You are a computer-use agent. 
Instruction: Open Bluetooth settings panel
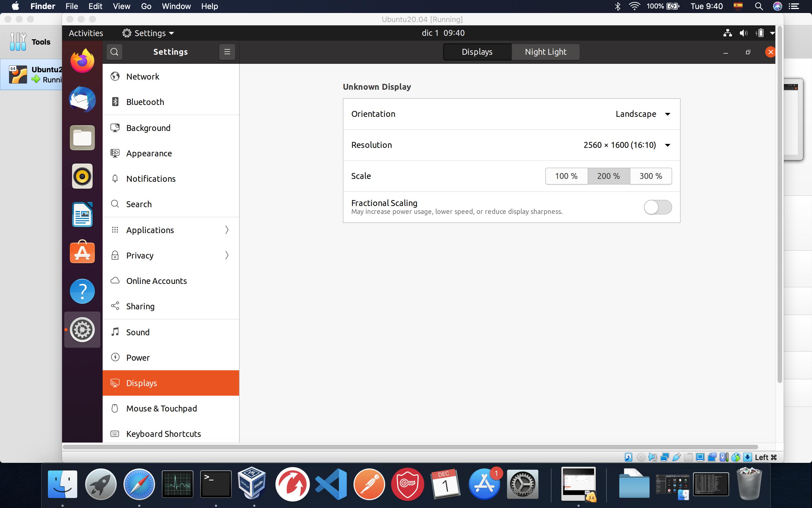(171, 102)
